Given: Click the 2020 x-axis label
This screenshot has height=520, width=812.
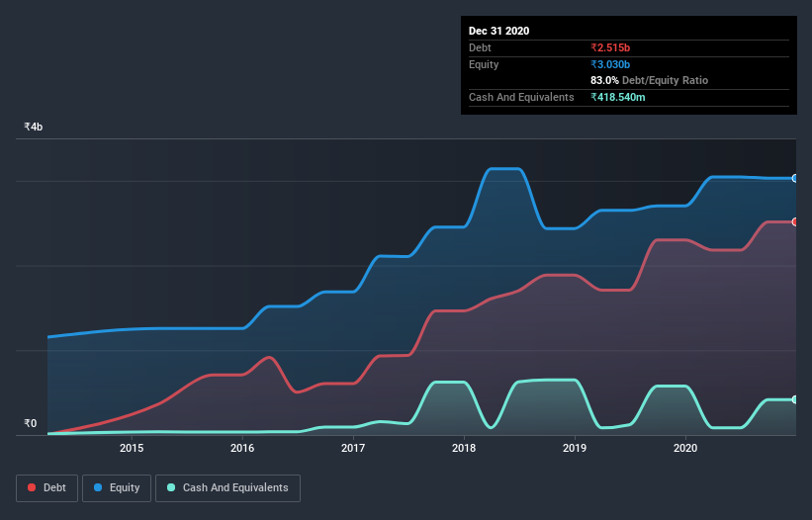Looking at the screenshot, I should point(685,448).
